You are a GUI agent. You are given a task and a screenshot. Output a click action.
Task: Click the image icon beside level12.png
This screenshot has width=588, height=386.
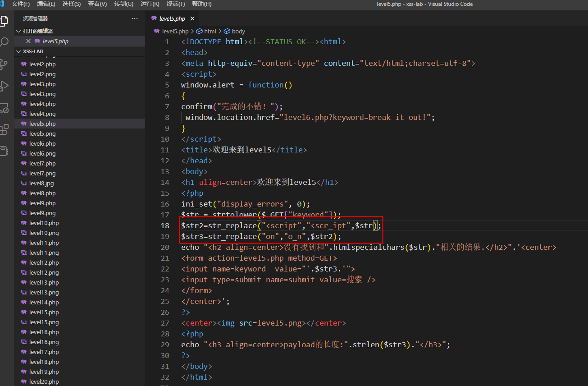[24, 273]
